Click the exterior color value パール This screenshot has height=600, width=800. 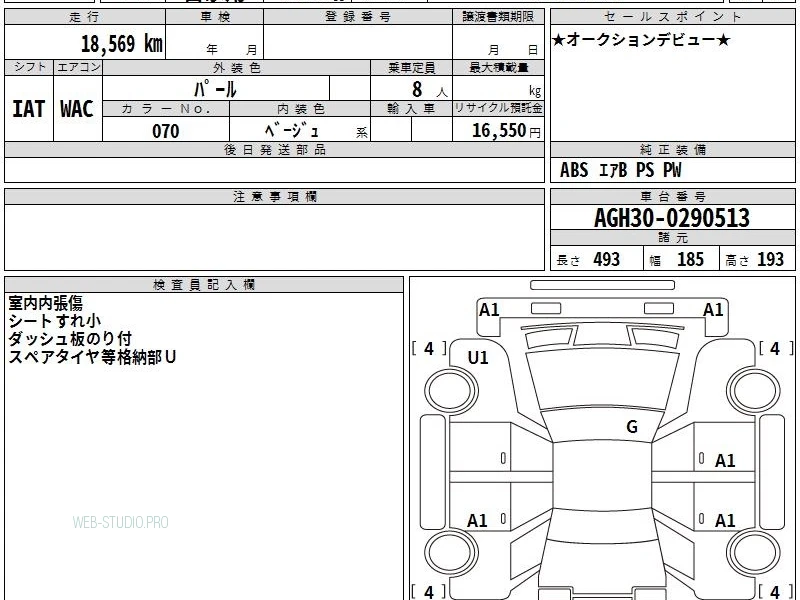(x=215, y=89)
